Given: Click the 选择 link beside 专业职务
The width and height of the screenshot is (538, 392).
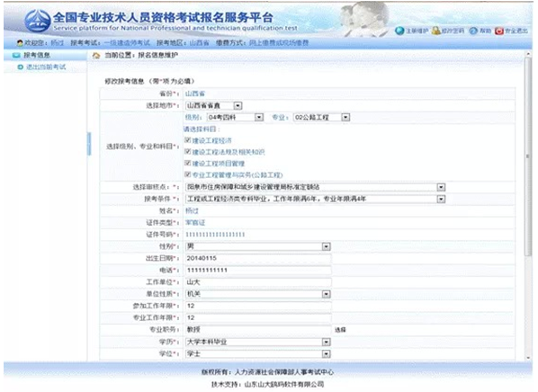Looking at the screenshot, I should pyautogui.click(x=340, y=330).
